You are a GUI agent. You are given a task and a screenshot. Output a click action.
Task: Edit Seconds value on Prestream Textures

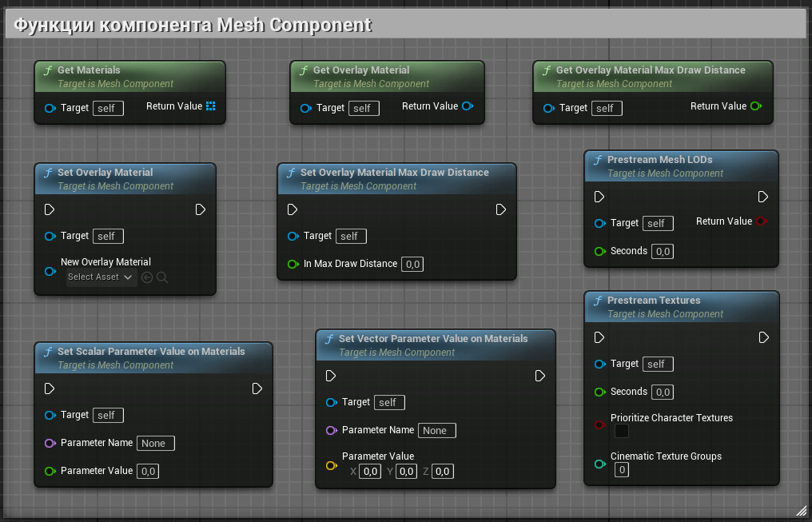[663, 392]
